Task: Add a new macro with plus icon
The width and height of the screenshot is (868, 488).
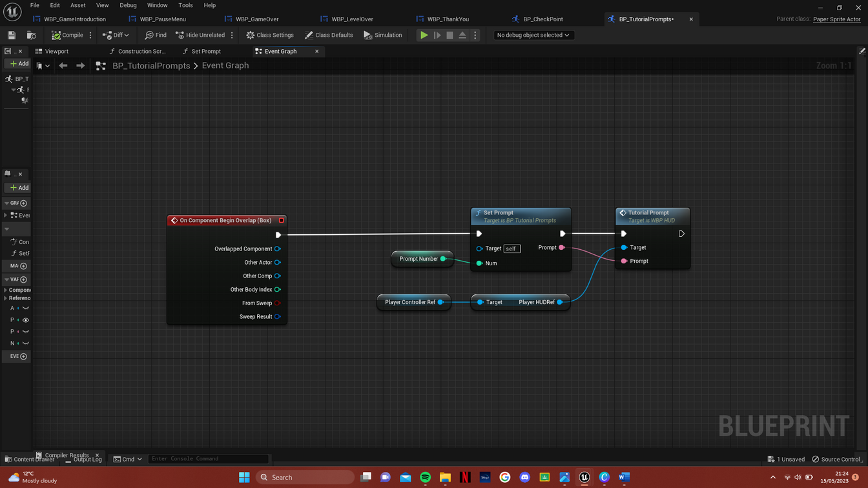Action: [24, 266]
